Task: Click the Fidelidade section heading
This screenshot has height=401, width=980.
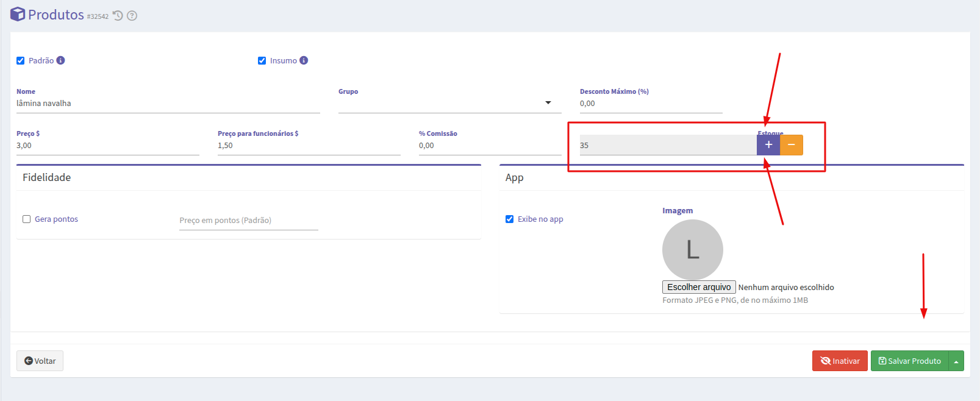Action: tap(47, 177)
